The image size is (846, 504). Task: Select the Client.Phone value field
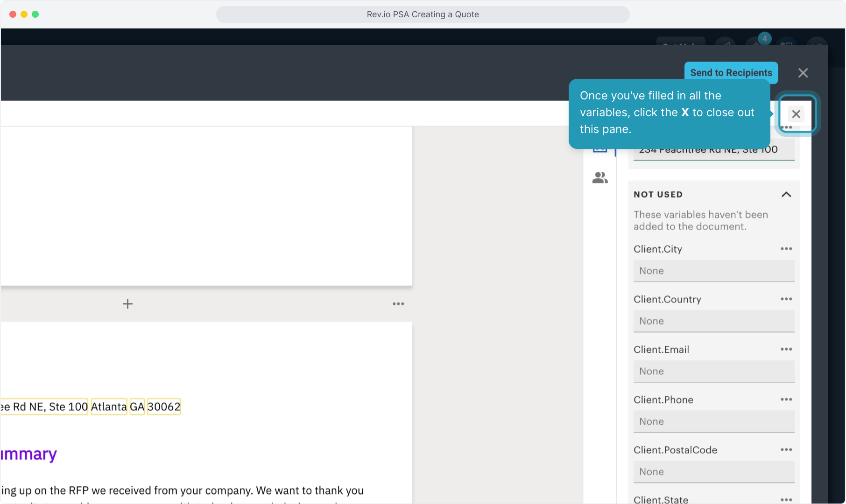click(x=714, y=422)
